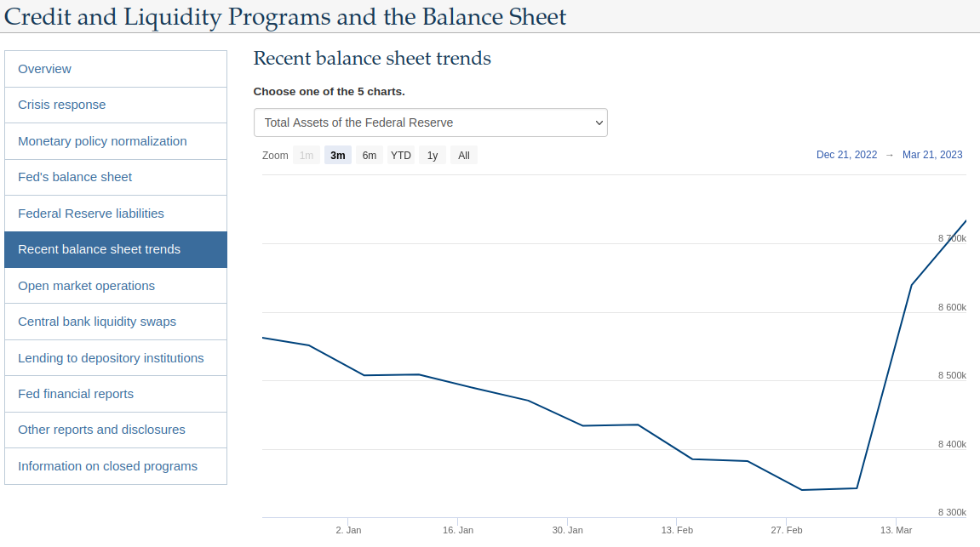Select the 3m zoom range
Viewport: 980px width, 547px height.
coord(338,156)
